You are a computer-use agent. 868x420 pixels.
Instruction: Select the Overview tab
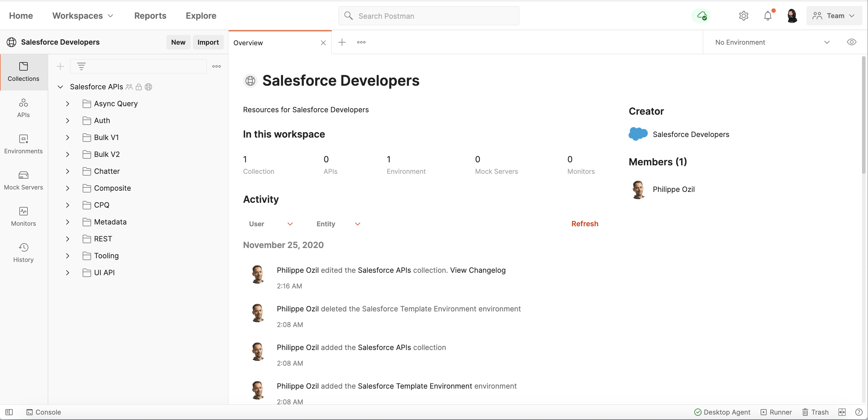280,43
